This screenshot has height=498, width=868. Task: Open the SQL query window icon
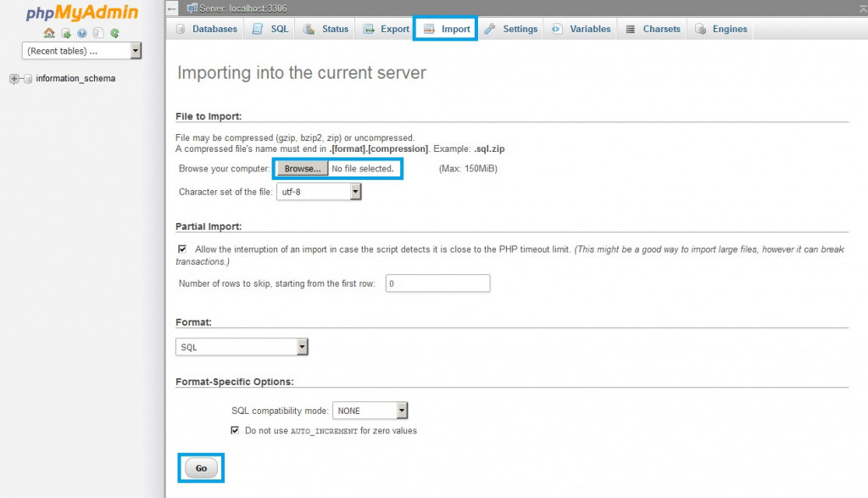pyautogui.click(x=65, y=33)
